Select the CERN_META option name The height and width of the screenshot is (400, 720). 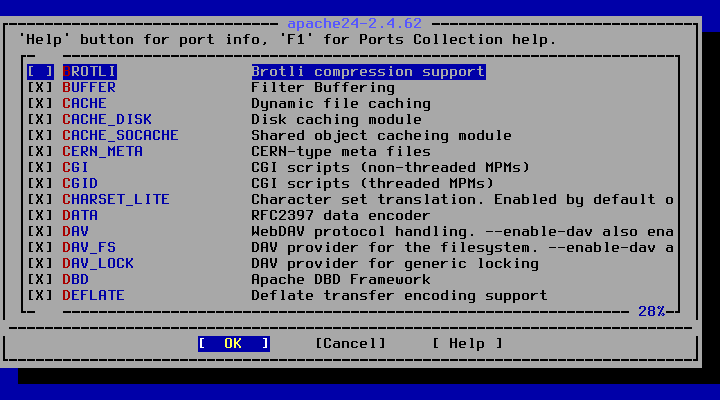coord(103,152)
